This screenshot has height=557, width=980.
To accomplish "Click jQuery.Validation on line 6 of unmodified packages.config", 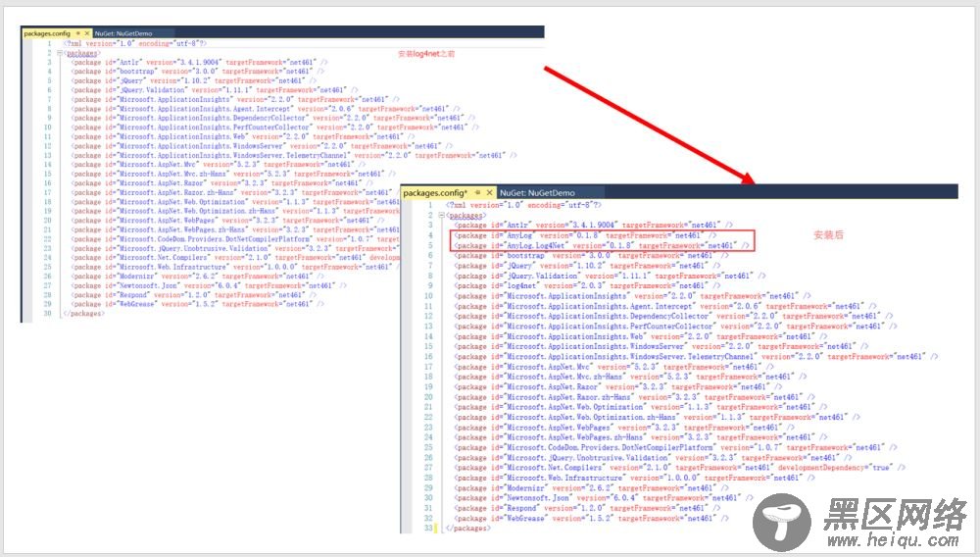I will (214, 90).
